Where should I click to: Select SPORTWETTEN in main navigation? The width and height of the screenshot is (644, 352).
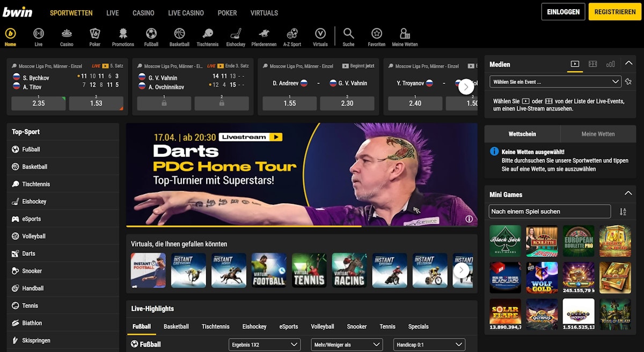pyautogui.click(x=71, y=13)
